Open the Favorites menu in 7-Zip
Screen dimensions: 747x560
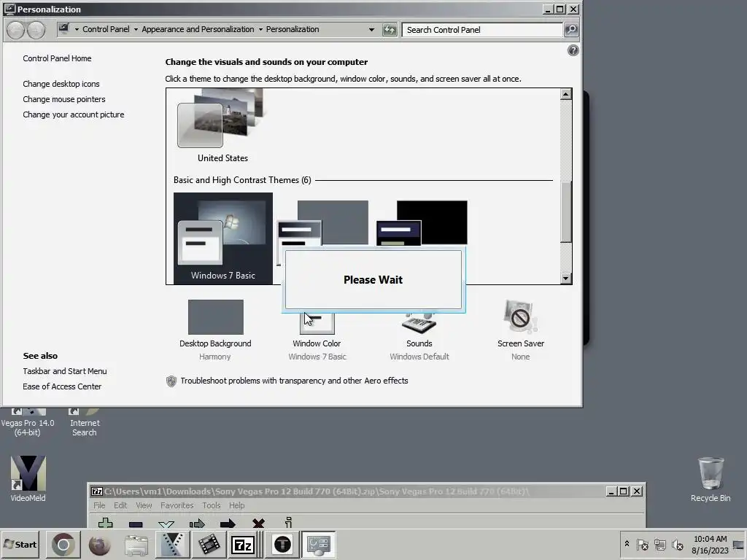coord(177,505)
